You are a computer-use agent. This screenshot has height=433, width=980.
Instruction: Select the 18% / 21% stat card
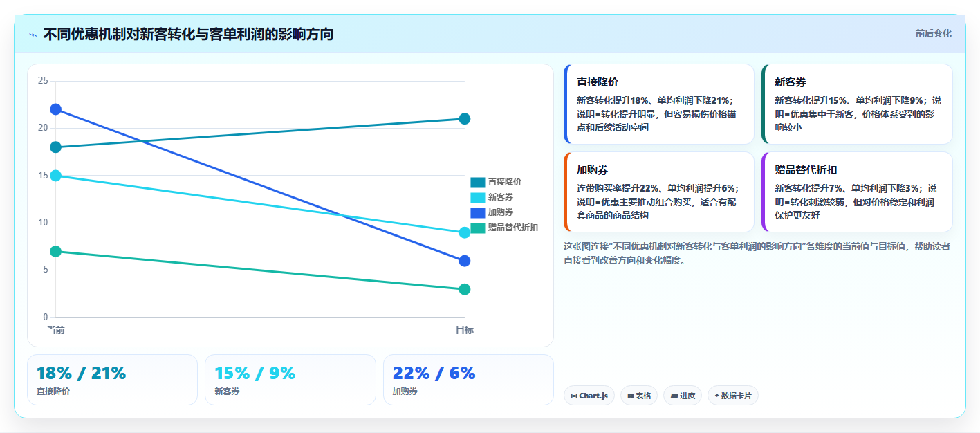112,380
